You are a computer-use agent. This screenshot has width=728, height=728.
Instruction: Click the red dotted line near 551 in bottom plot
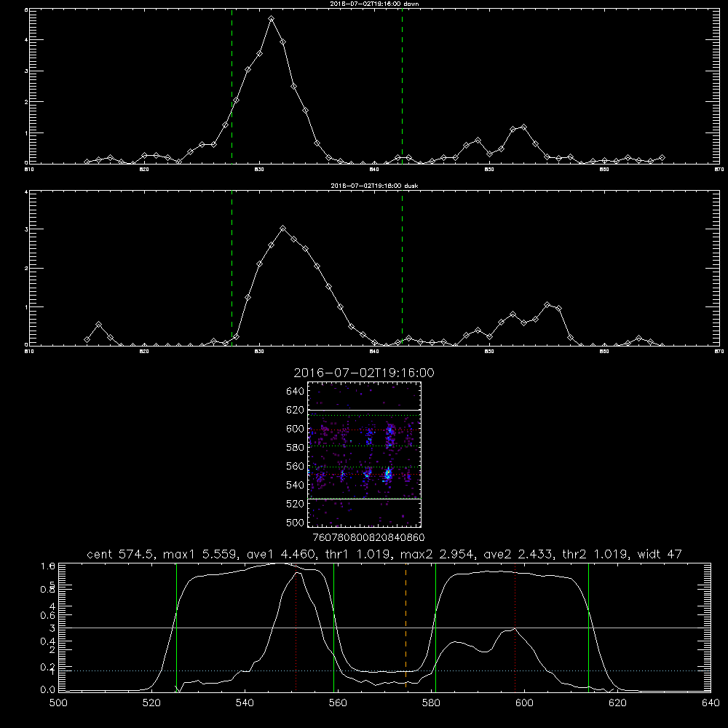296,628
